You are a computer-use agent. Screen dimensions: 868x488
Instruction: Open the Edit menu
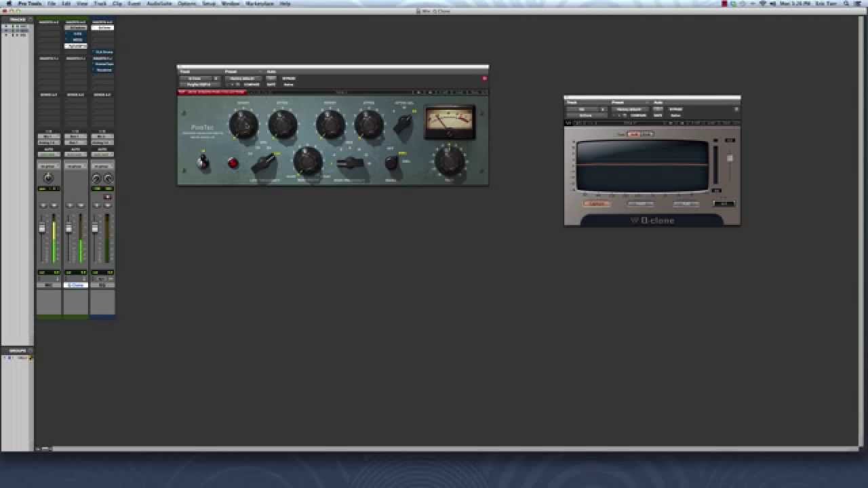click(66, 3)
